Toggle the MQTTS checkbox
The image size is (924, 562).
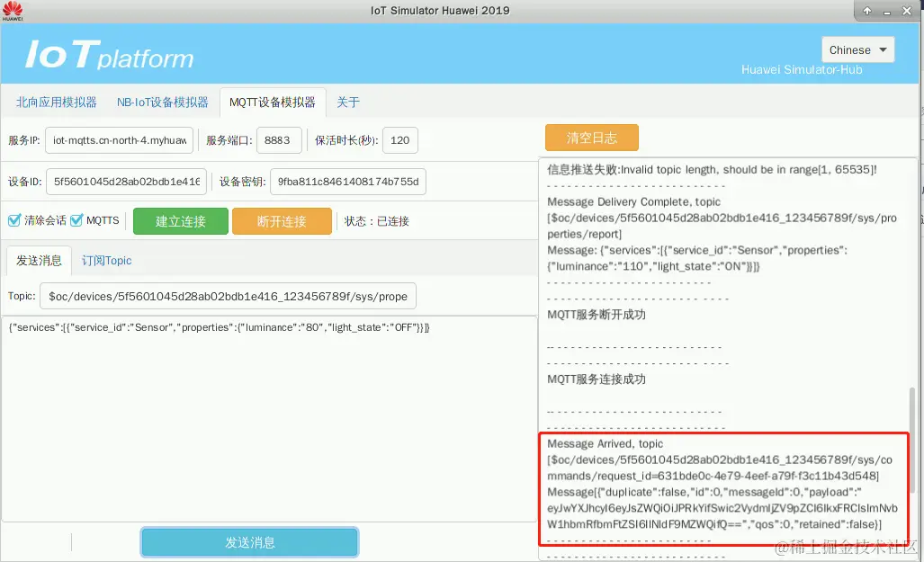pos(76,220)
